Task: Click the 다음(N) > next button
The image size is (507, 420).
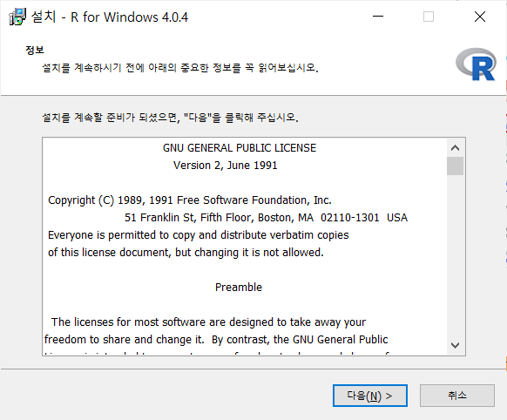Action: click(x=370, y=396)
